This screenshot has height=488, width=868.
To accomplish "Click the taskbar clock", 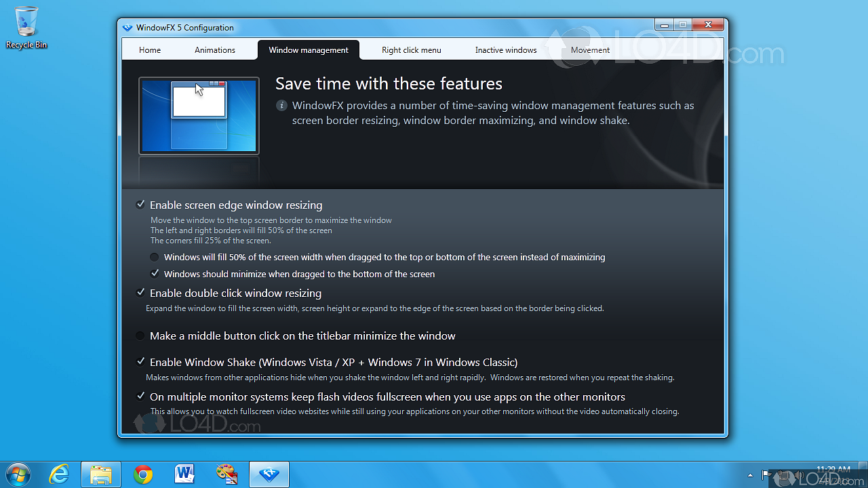I will [x=833, y=474].
